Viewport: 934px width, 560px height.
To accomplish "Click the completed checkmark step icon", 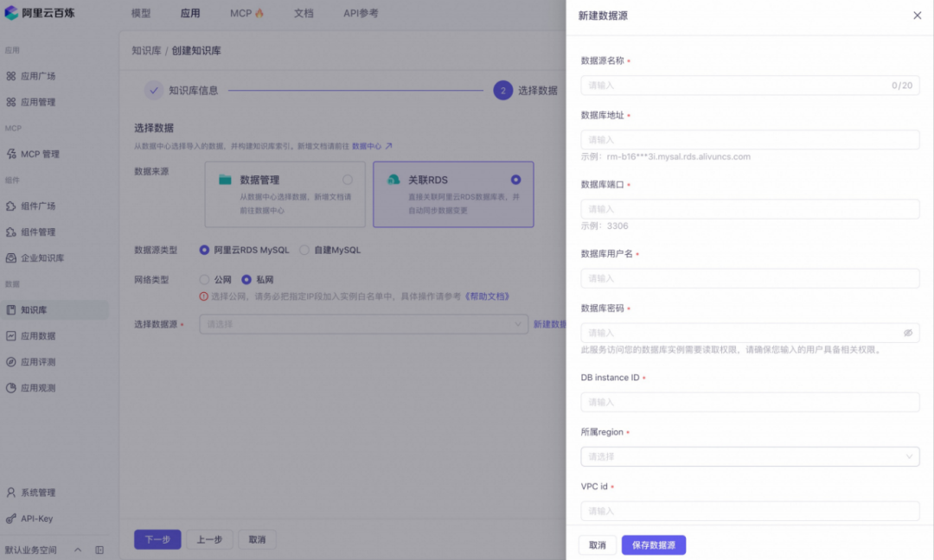I will click(154, 91).
